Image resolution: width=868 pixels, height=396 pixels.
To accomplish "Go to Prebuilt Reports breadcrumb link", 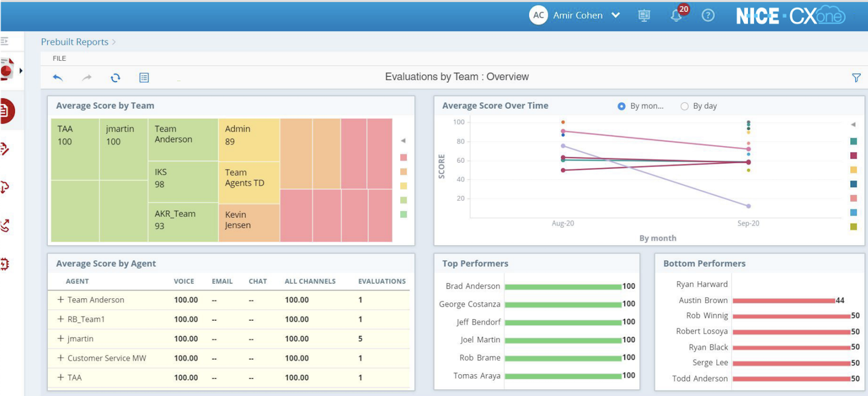I will [x=75, y=42].
